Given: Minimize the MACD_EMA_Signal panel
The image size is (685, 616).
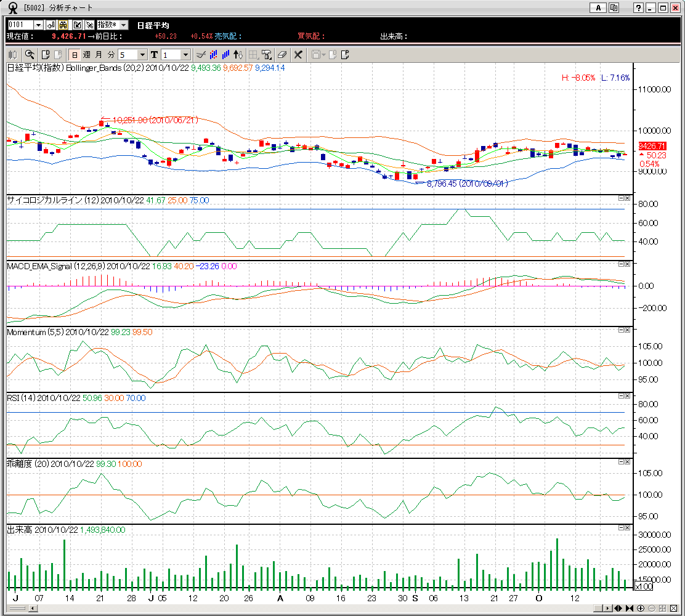Looking at the screenshot, I should 620,264.
